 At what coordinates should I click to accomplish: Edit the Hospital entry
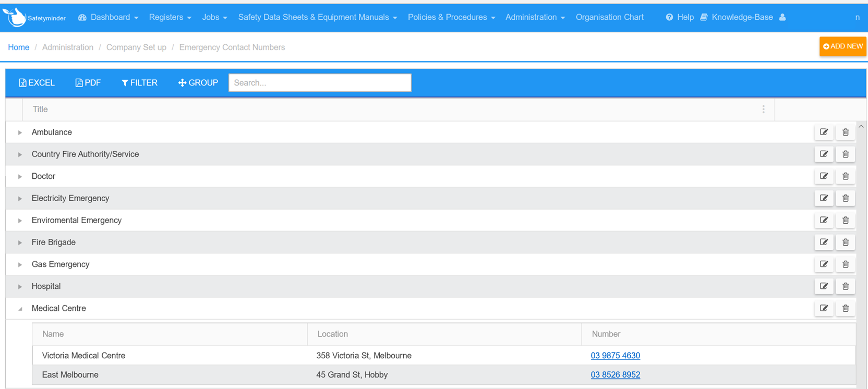pyautogui.click(x=824, y=286)
